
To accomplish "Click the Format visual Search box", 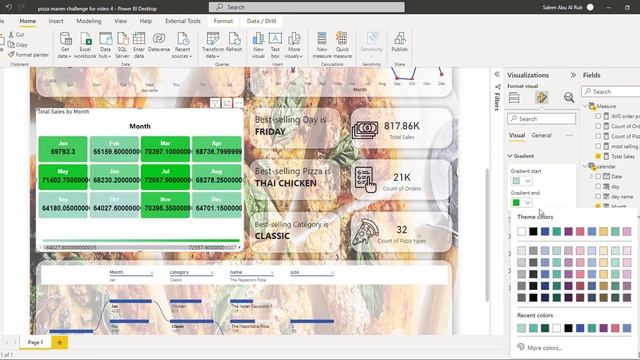I will pyautogui.click(x=542, y=119).
